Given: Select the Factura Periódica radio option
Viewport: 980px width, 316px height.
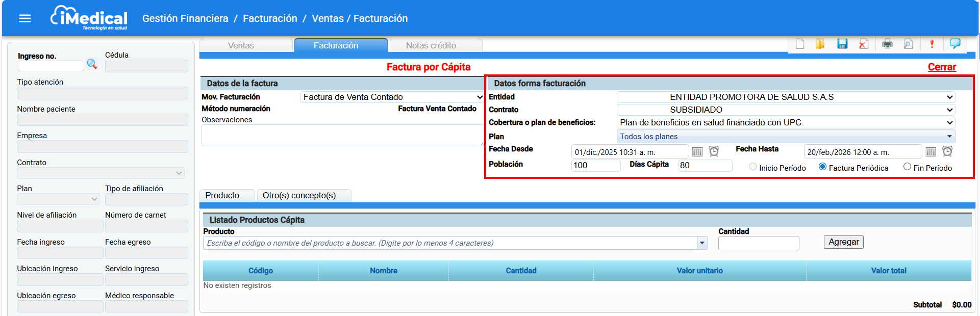Looking at the screenshot, I should click(x=822, y=167).
